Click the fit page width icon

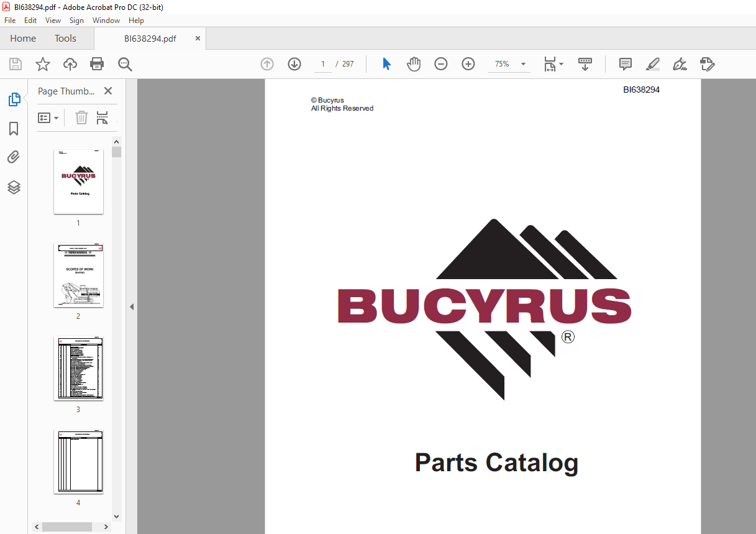(x=550, y=64)
